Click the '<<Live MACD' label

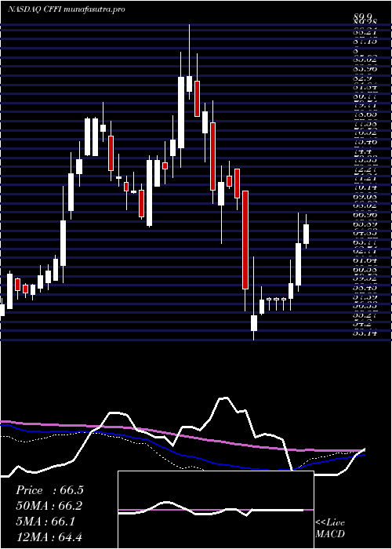coord(330,529)
